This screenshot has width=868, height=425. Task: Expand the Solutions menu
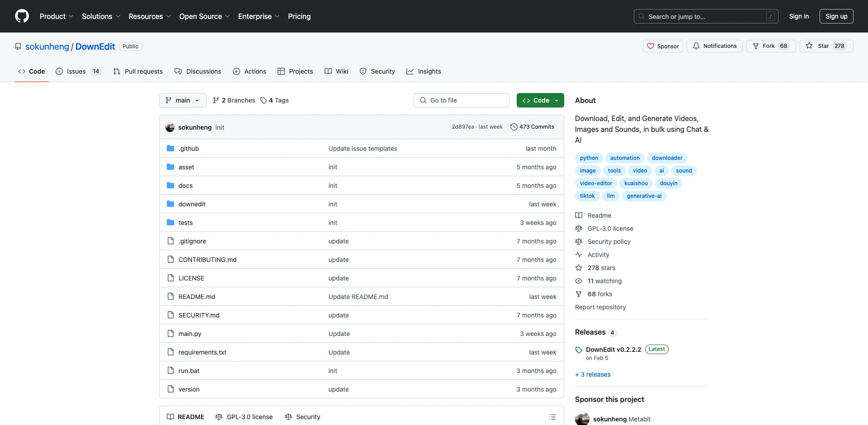(x=101, y=16)
